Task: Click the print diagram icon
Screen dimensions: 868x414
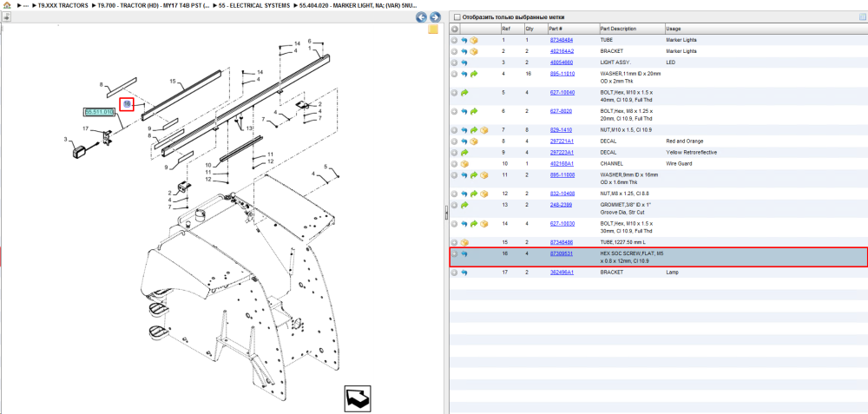Action: point(7,16)
